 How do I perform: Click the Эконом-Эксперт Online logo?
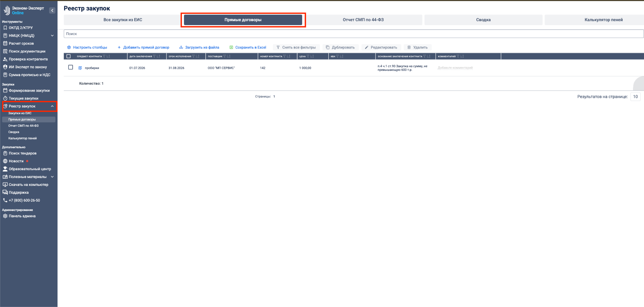click(24, 10)
